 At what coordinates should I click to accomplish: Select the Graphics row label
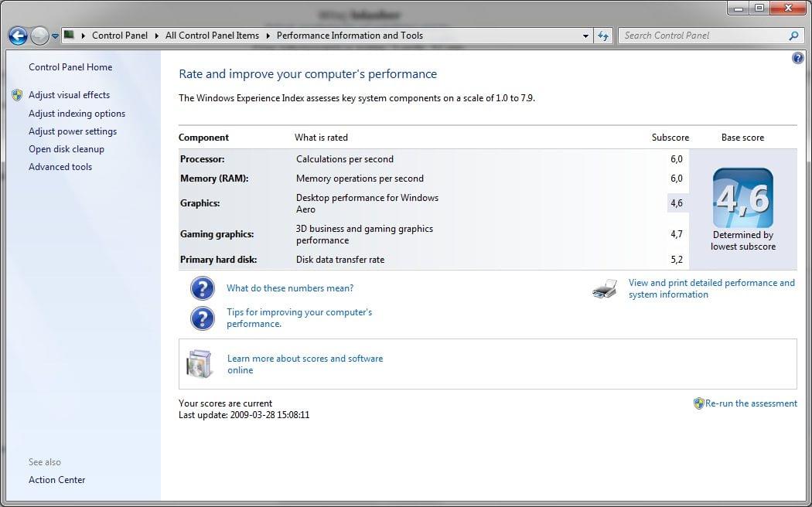coord(200,203)
